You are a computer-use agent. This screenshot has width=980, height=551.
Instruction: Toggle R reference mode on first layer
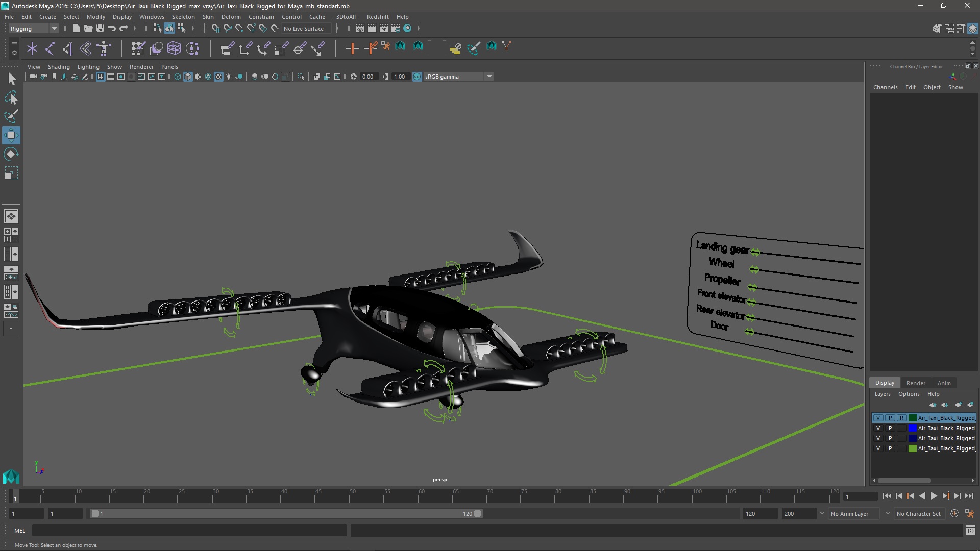click(901, 418)
